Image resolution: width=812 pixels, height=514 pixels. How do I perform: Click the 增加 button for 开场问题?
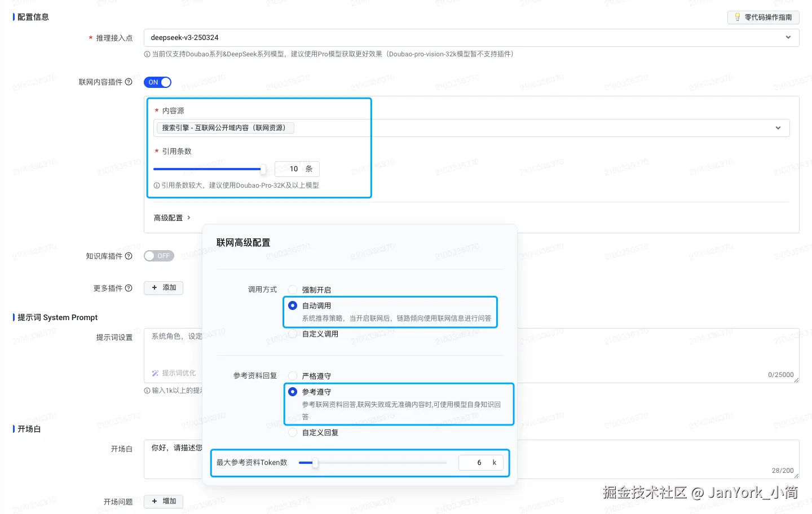coord(164,501)
